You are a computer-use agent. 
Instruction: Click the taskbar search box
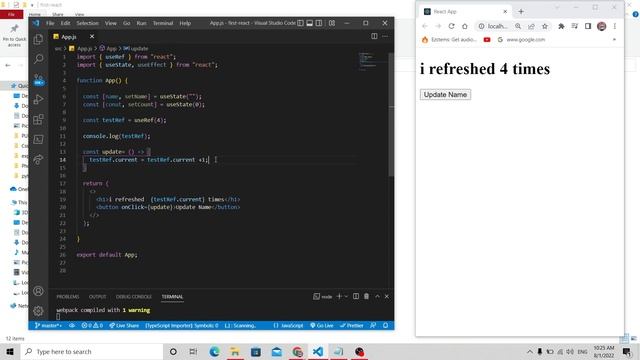pos(92,351)
